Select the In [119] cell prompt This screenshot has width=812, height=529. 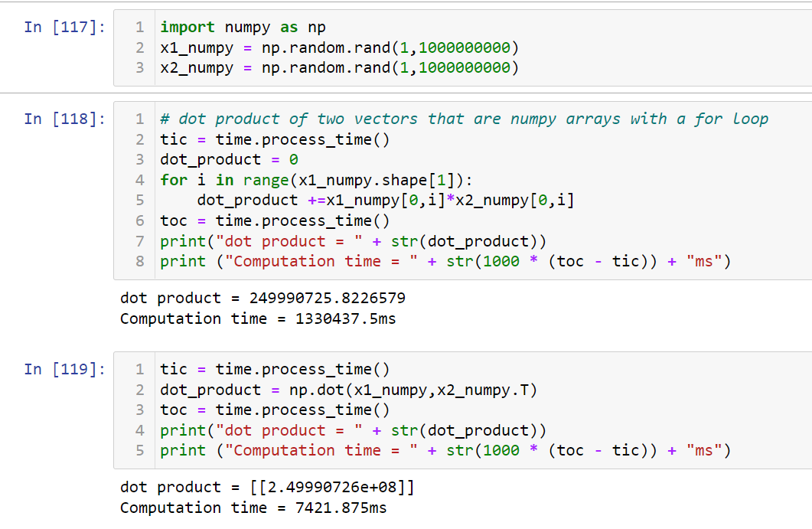pos(64,369)
